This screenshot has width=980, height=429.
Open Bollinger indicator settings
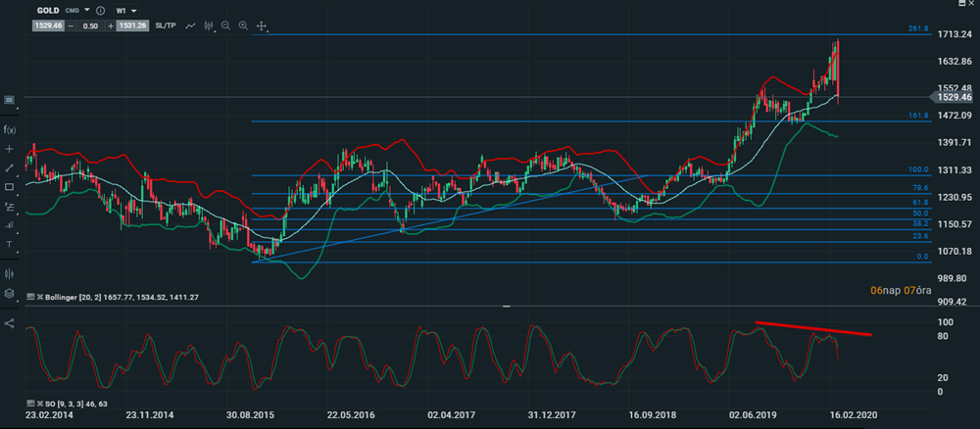29,296
